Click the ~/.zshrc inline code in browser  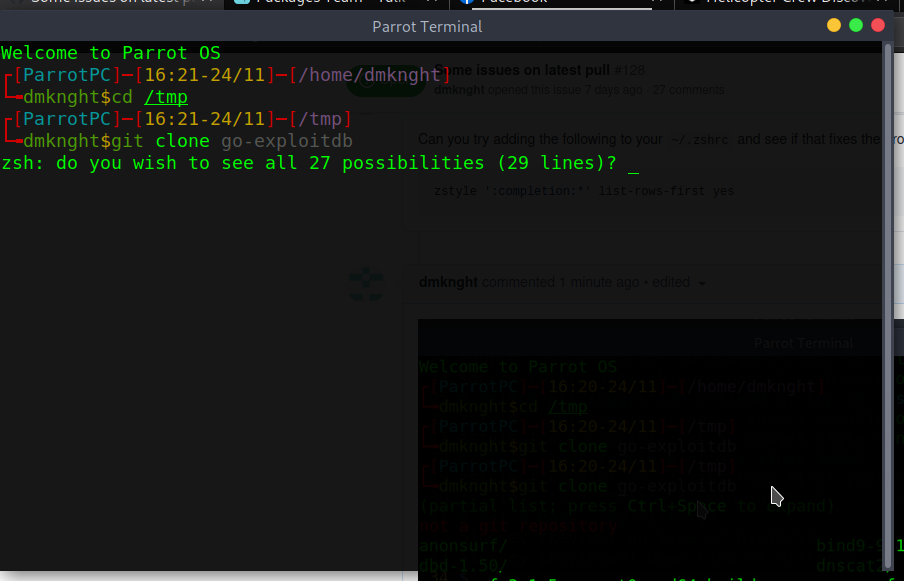(700, 140)
